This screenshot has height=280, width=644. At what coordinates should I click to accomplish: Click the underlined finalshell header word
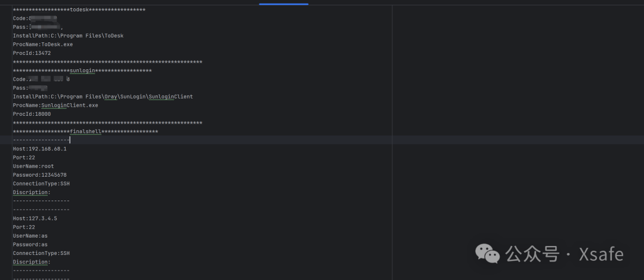[85, 131]
